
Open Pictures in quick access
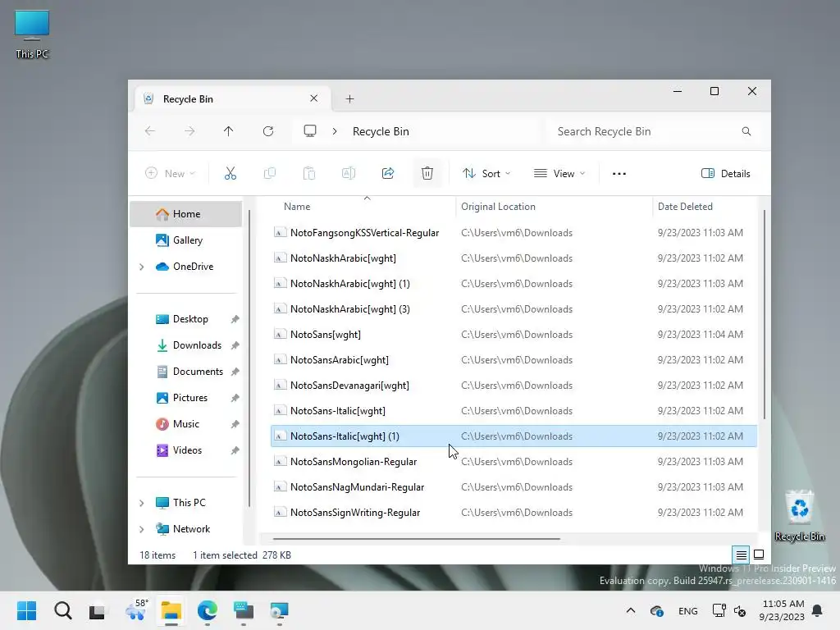click(186, 398)
